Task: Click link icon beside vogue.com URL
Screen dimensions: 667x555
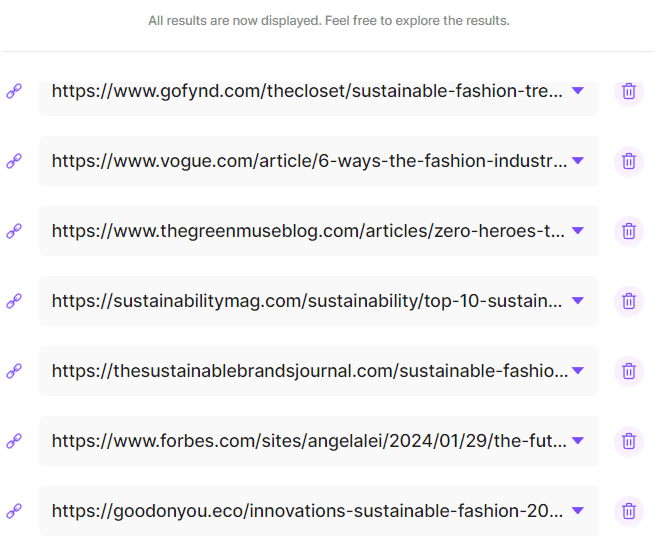Action: [x=14, y=161]
